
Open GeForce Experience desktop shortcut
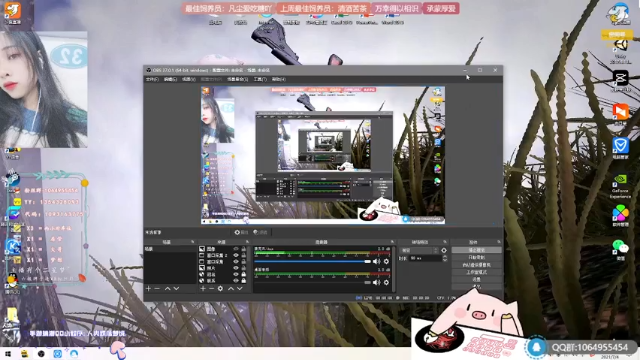pos(620,186)
